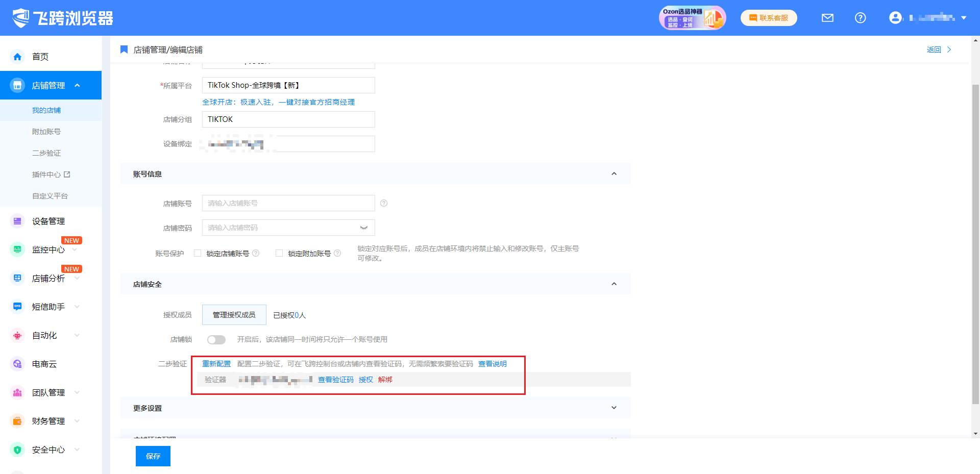The image size is (980, 474).
Task: Click the 店铺密码 input field
Action: (288, 228)
